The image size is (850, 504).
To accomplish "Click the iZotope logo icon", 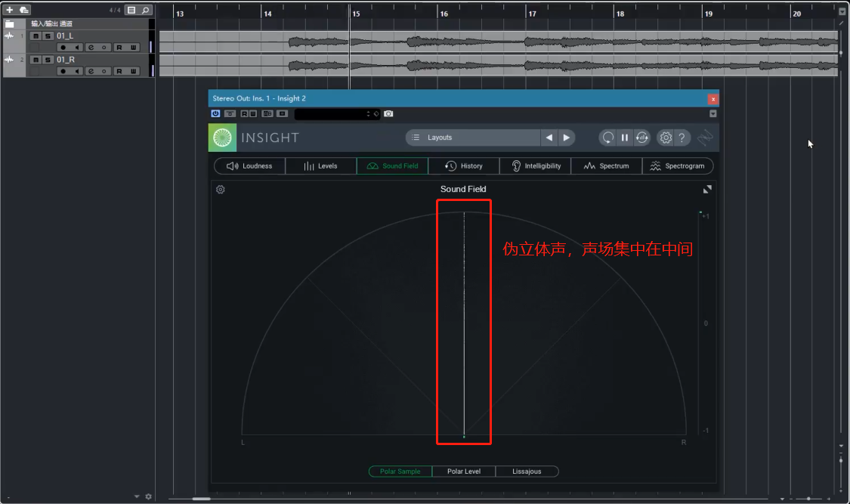I will (705, 138).
